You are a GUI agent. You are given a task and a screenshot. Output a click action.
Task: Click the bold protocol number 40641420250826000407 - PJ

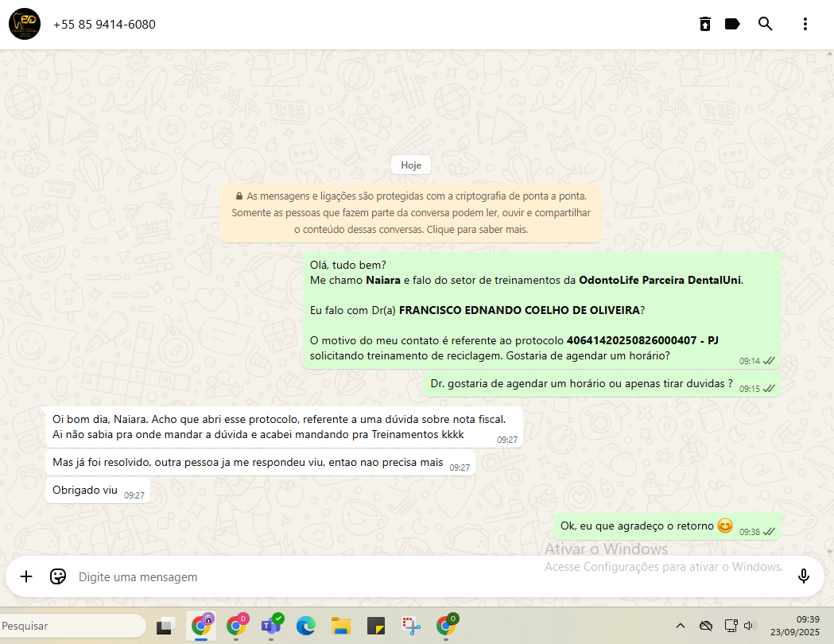642,340
